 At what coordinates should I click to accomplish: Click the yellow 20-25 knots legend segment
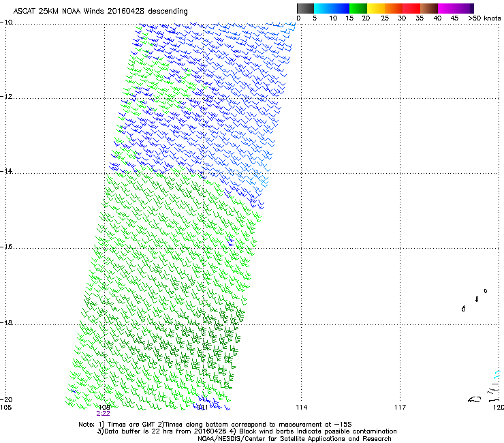[x=376, y=8]
